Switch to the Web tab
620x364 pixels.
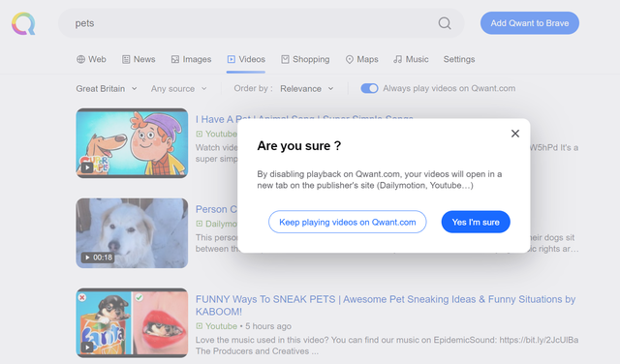point(91,59)
